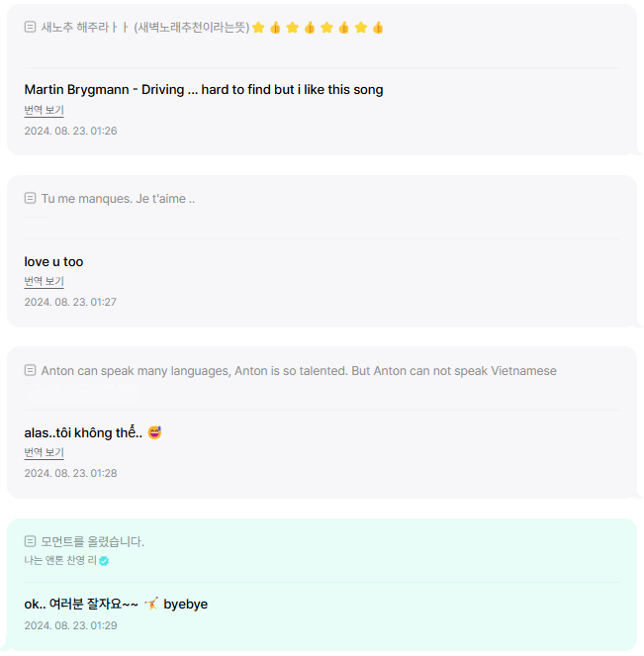Open the quoted comment about Anton speaking many languages
Viewport: 644px width, 656px height.
pyautogui.click(x=298, y=371)
